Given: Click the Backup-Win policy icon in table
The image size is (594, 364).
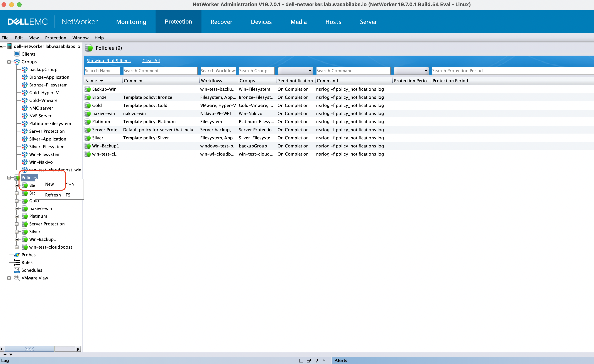Looking at the screenshot, I should tap(88, 89).
